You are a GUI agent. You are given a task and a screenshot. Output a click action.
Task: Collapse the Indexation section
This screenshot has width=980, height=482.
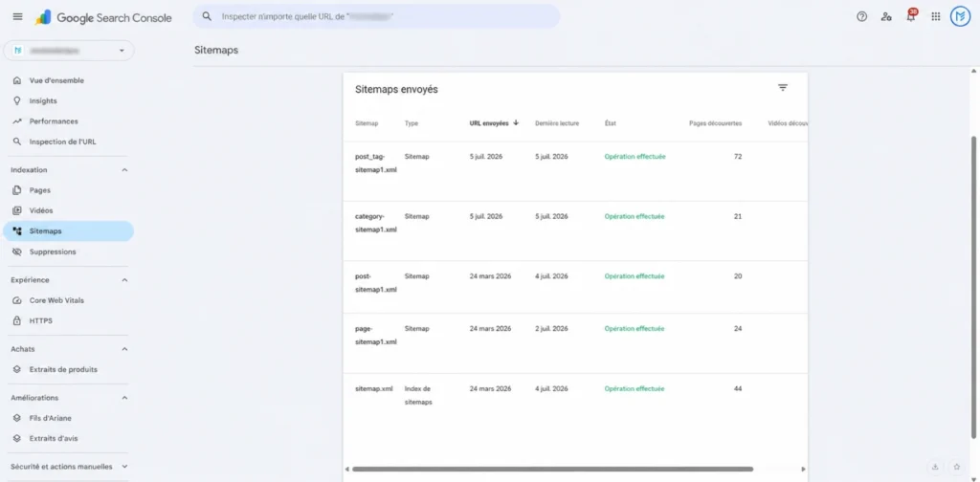click(124, 170)
